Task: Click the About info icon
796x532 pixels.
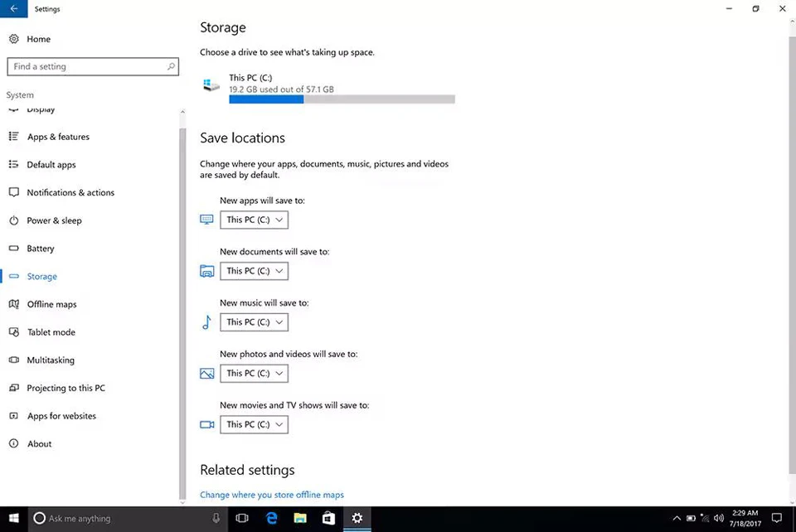Action: point(14,443)
